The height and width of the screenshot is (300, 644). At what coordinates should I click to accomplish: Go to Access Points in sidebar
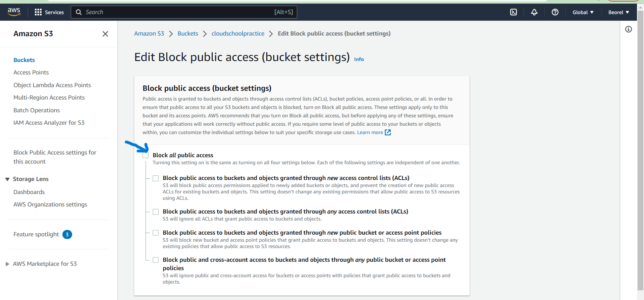pyautogui.click(x=31, y=72)
